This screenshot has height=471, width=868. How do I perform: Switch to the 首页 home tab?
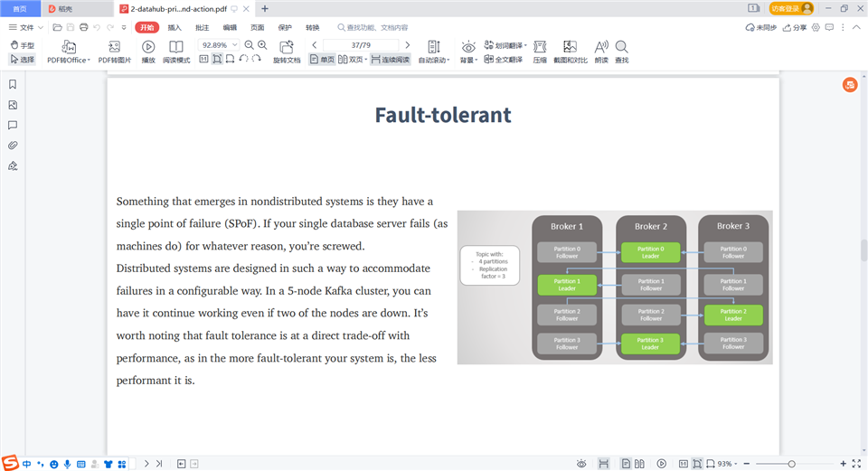20,8
